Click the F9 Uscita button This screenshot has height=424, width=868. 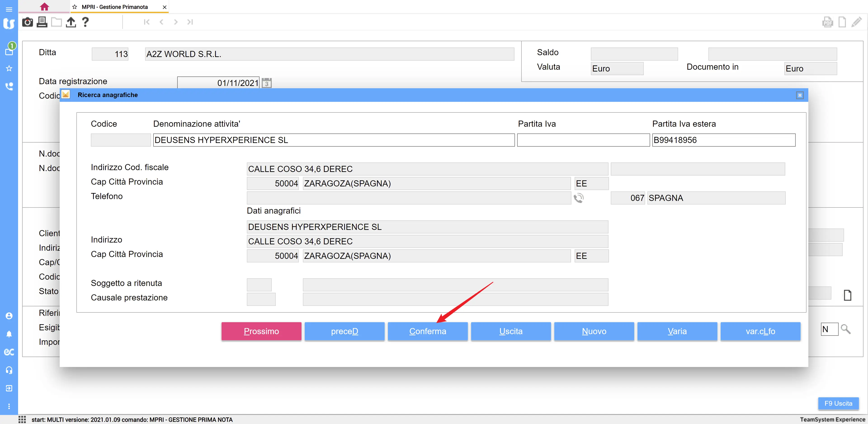pos(838,403)
